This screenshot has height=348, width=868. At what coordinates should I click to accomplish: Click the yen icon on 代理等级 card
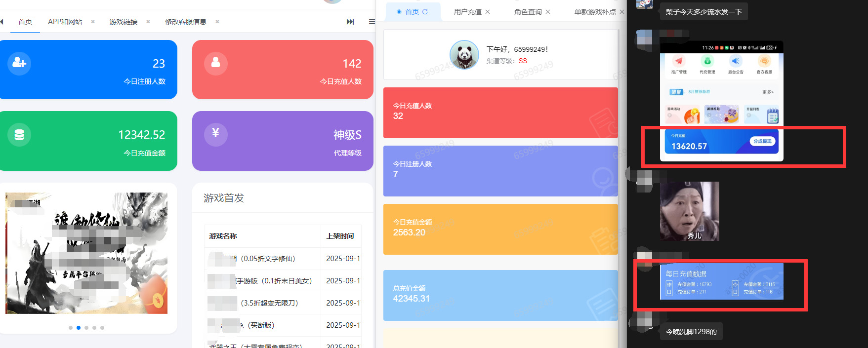coord(216,134)
